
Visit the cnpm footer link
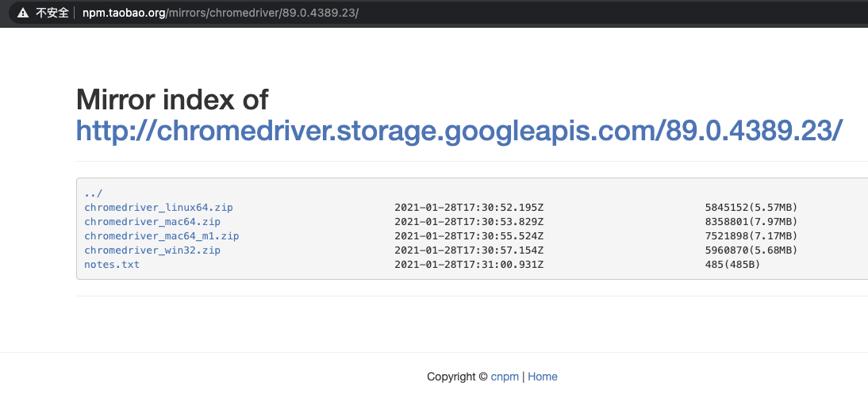[x=505, y=376]
